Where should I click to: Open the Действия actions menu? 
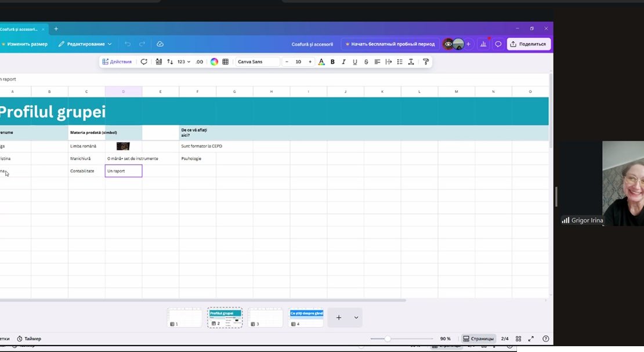coord(117,61)
